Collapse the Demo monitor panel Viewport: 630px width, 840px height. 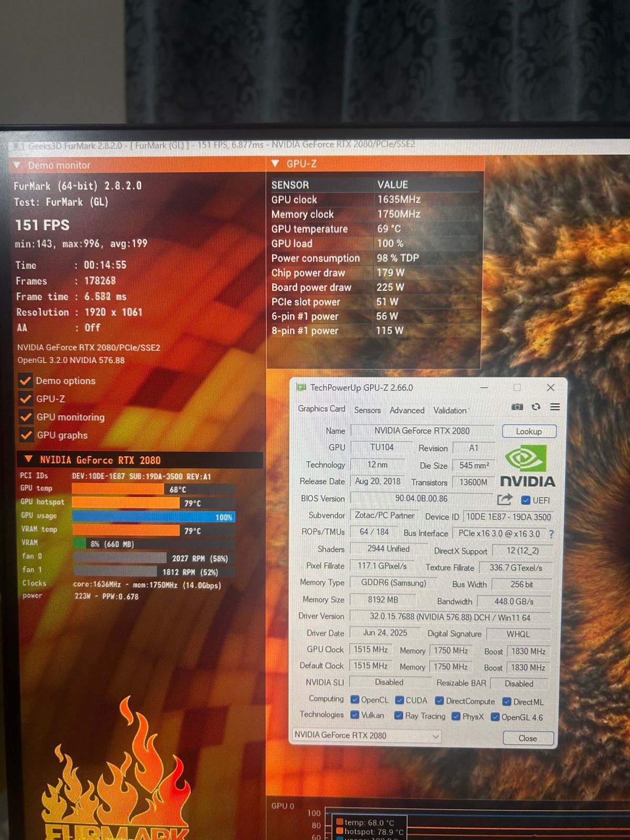click(17, 165)
